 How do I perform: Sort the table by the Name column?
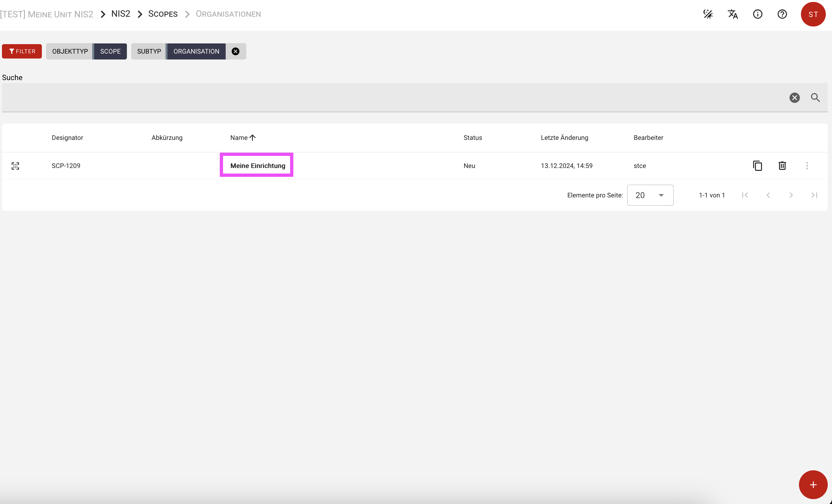239,138
